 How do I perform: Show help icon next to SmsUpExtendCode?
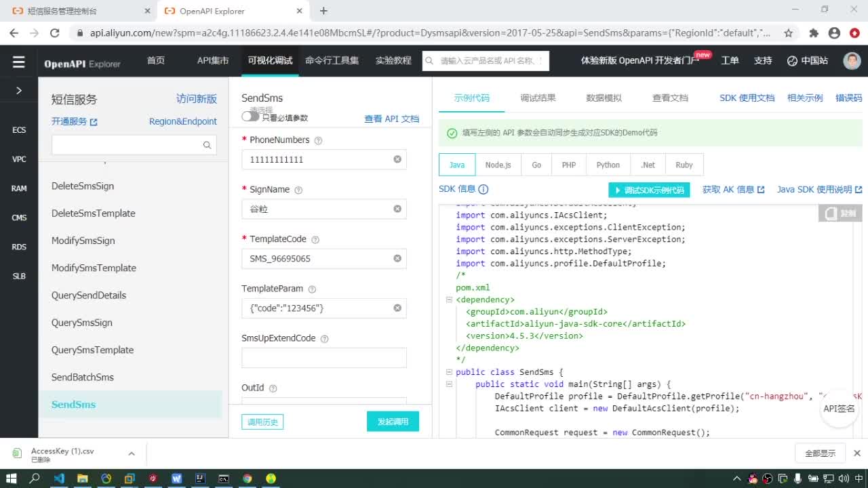[x=325, y=339]
